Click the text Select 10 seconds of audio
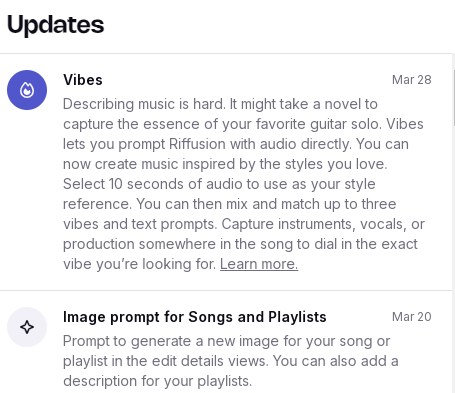The height and width of the screenshot is (393, 455). (161, 184)
